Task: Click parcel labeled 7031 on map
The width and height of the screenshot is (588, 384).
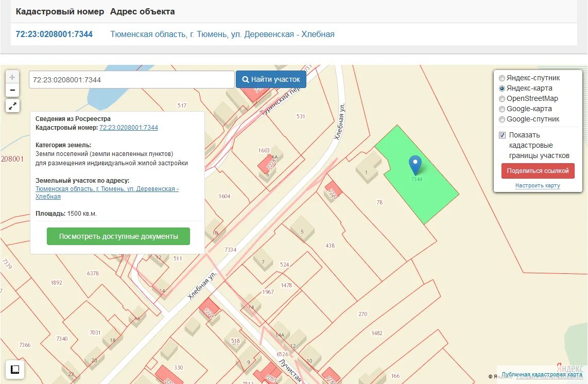Action: [x=95, y=332]
